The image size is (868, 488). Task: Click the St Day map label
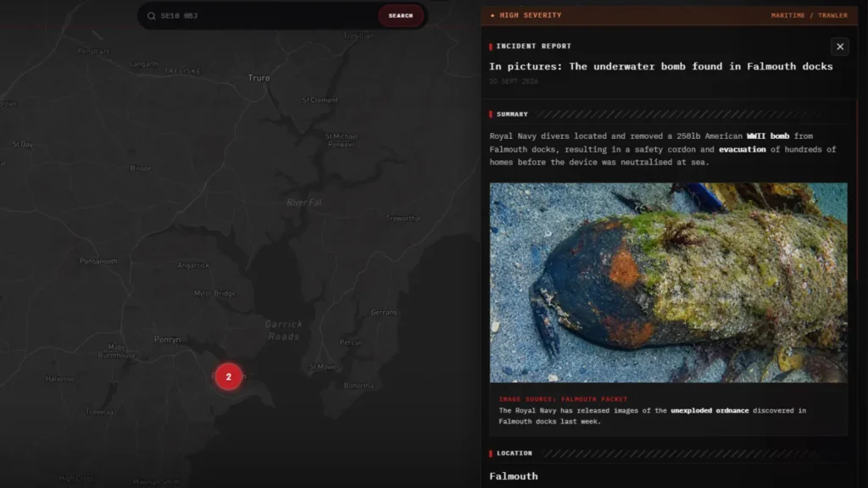pyautogui.click(x=23, y=144)
